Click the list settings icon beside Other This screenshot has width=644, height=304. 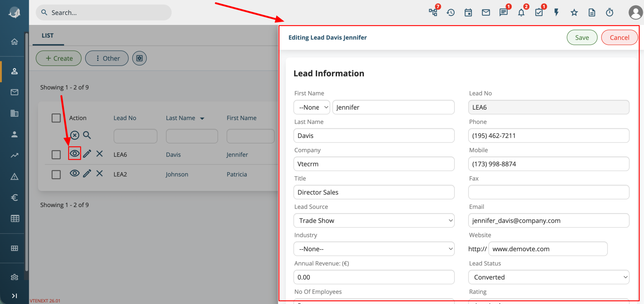pyautogui.click(x=140, y=58)
